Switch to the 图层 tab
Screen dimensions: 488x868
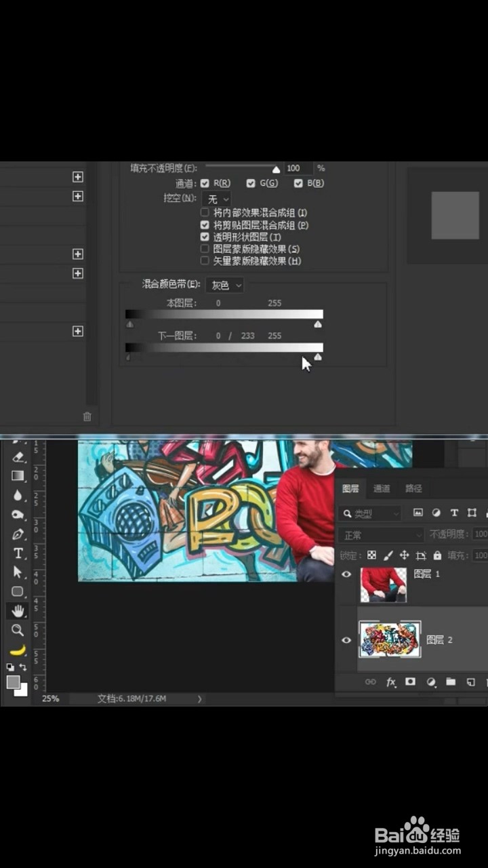(x=350, y=488)
